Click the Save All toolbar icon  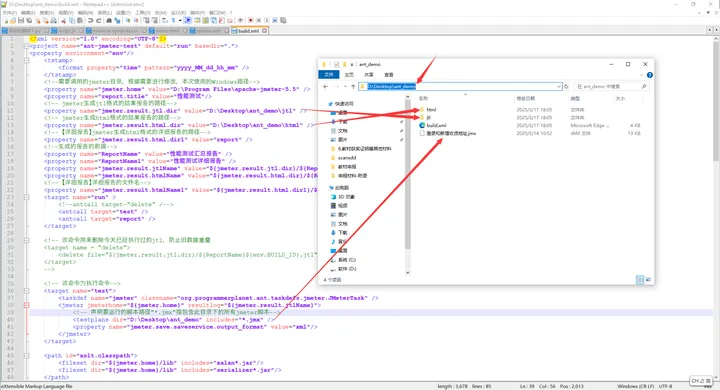(29, 21)
